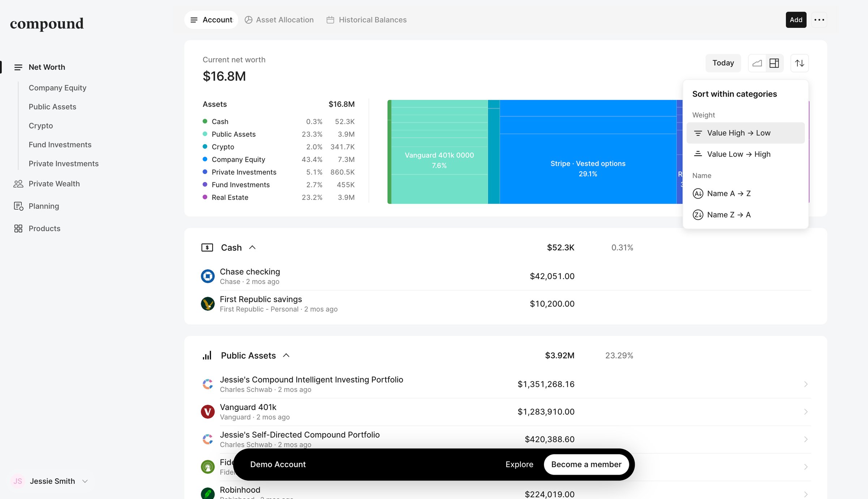Click the Real Estate legend color dot
This screenshot has width=868, height=499.
pyautogui.click(x=205, y=197)
